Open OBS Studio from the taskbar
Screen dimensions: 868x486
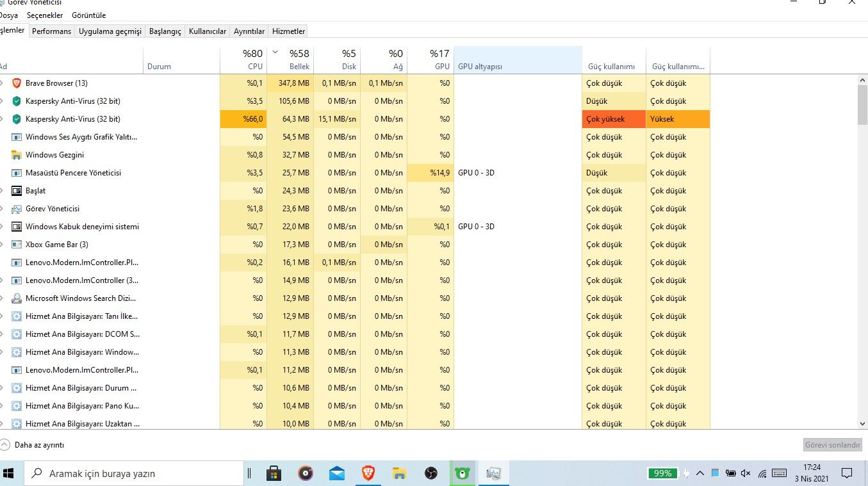(431, 473)
